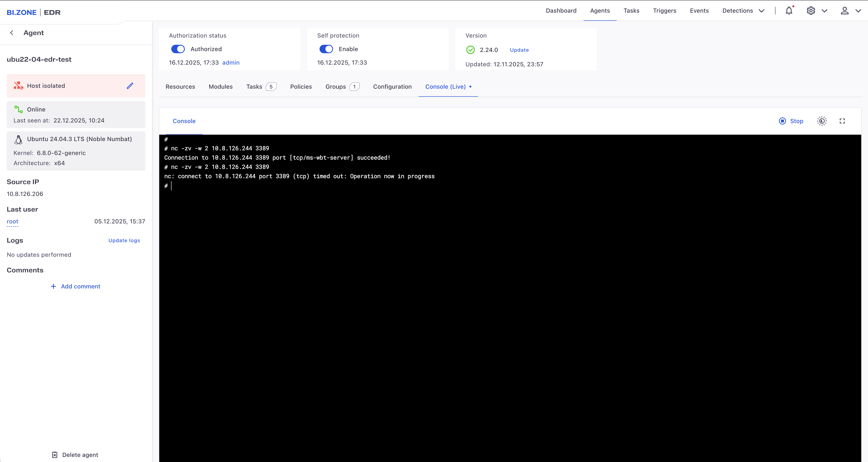This screenshot has width=868, height=462.
Task: Open the settings gear menu
Action: coord(811,10)
